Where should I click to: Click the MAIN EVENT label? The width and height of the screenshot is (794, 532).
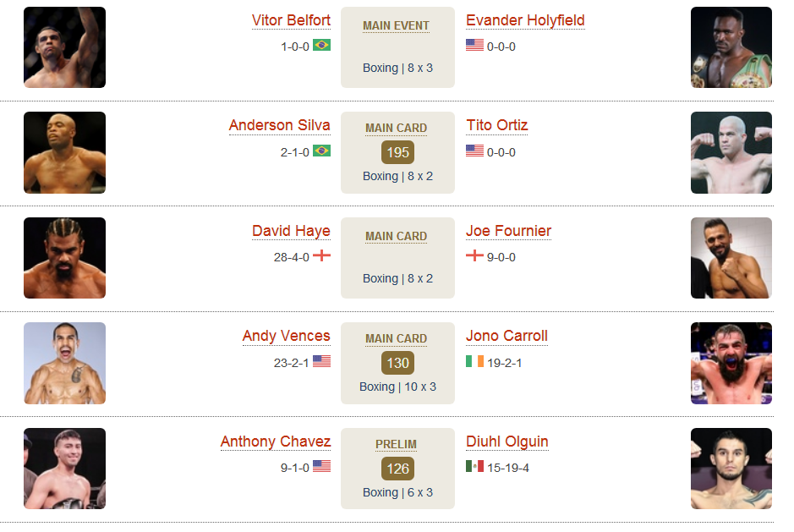pos(396,26)
